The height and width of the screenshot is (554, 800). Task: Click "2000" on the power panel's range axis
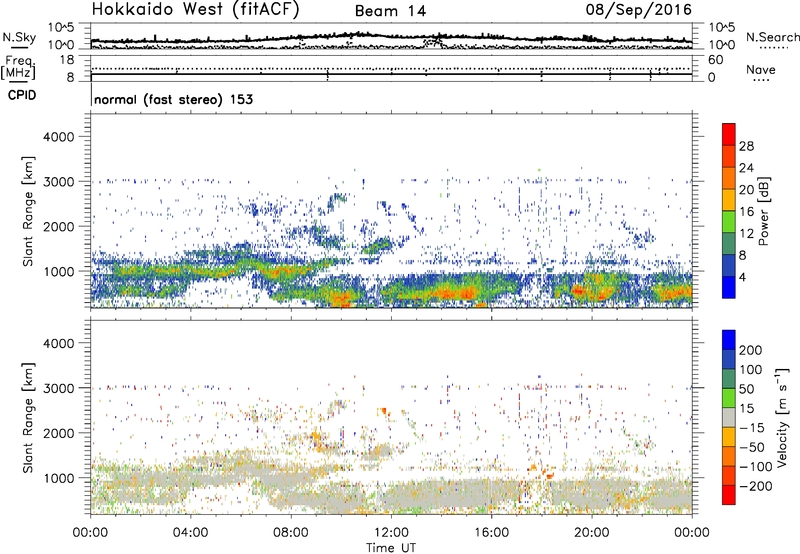pos(59,226)
